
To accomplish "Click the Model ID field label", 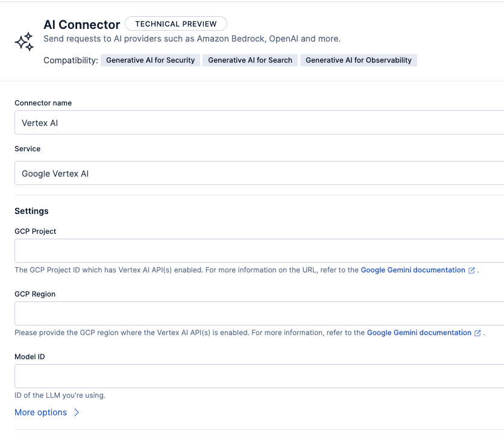I will pyautogui.click(x=30, y=357).
